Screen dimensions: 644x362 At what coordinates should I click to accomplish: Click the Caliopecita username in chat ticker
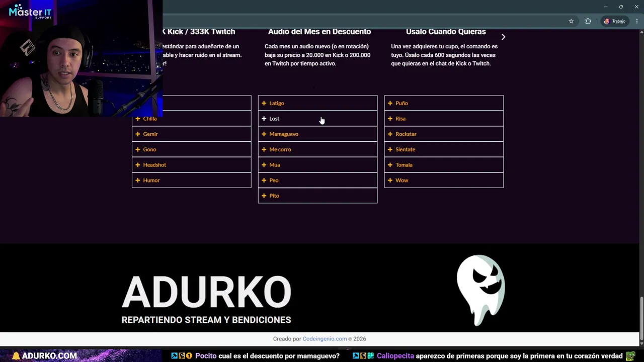tap(395, 356)
